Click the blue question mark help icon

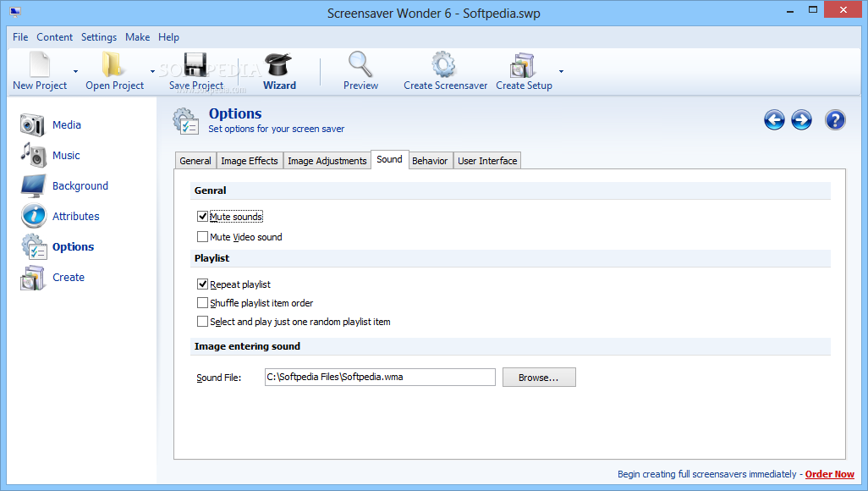coord(835,119)
